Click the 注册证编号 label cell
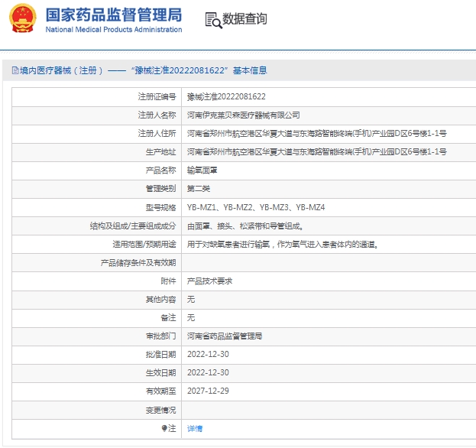This screenshot has width=476, height=448. (157, 96)
